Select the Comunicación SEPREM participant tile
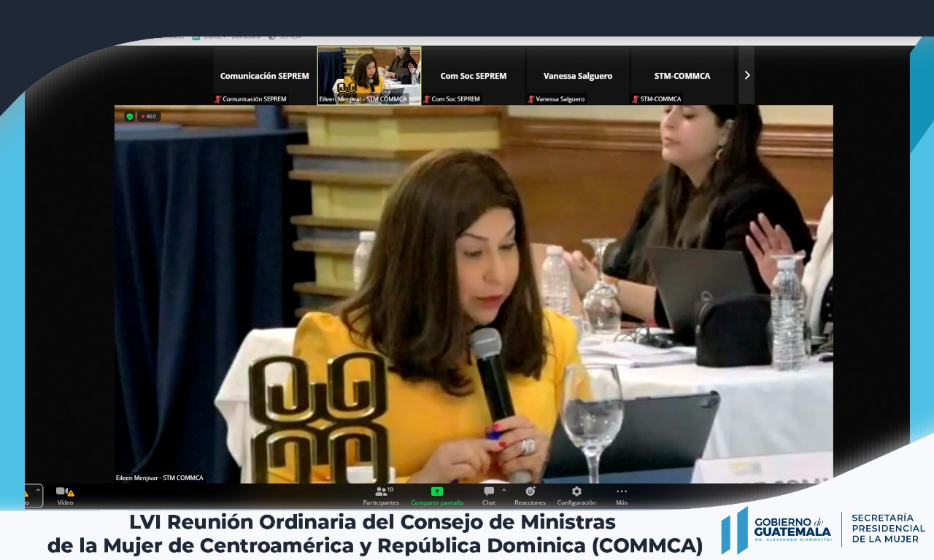 264,75
